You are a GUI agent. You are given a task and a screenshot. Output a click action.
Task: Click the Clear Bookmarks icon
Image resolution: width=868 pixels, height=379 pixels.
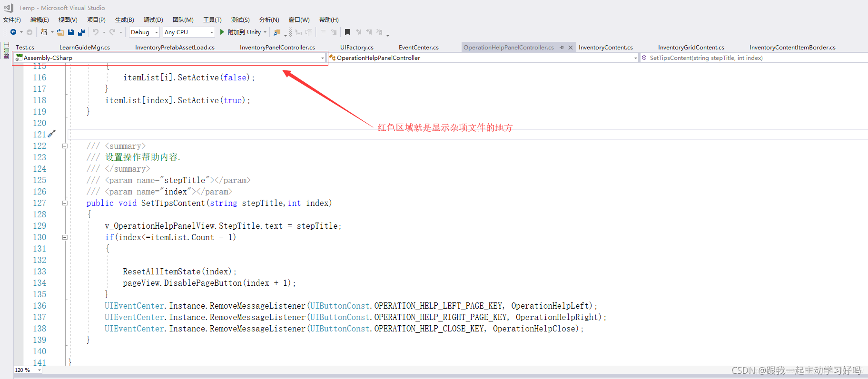[379, 32]
